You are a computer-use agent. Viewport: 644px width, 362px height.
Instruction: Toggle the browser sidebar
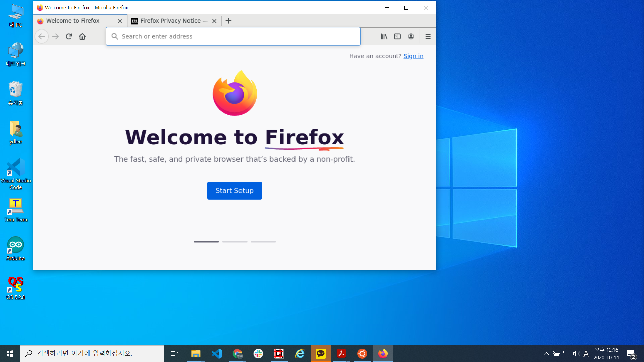point(397,36)
